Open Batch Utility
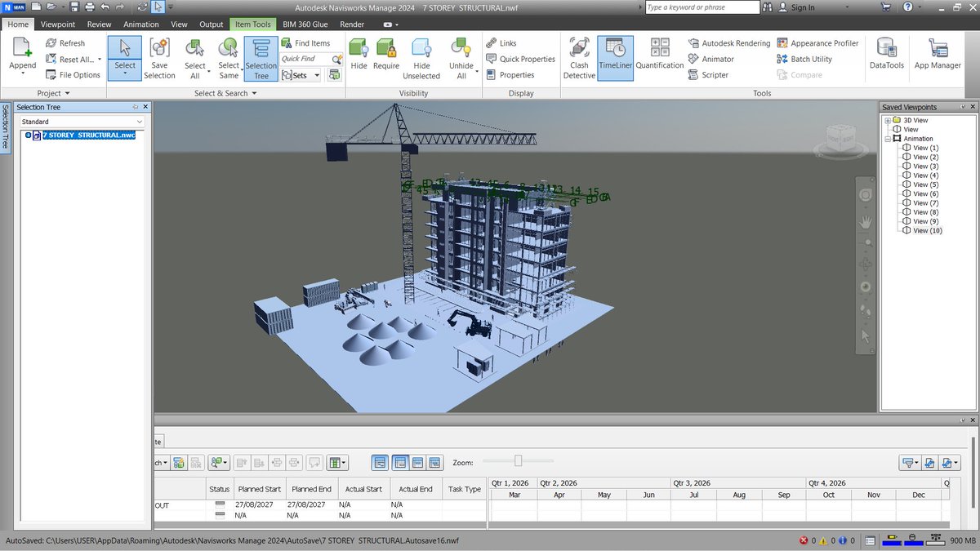Screen dimensions: 980x551 point(804,59)
